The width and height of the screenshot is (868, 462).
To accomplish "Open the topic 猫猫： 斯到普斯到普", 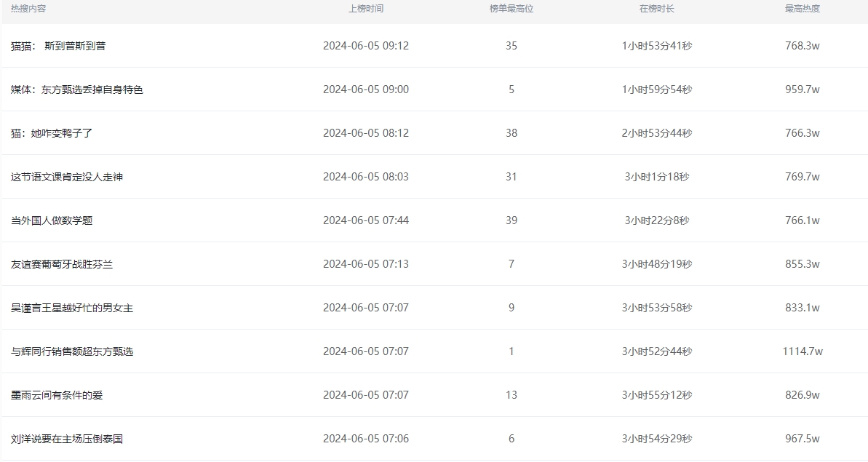I will click(58, 46).
